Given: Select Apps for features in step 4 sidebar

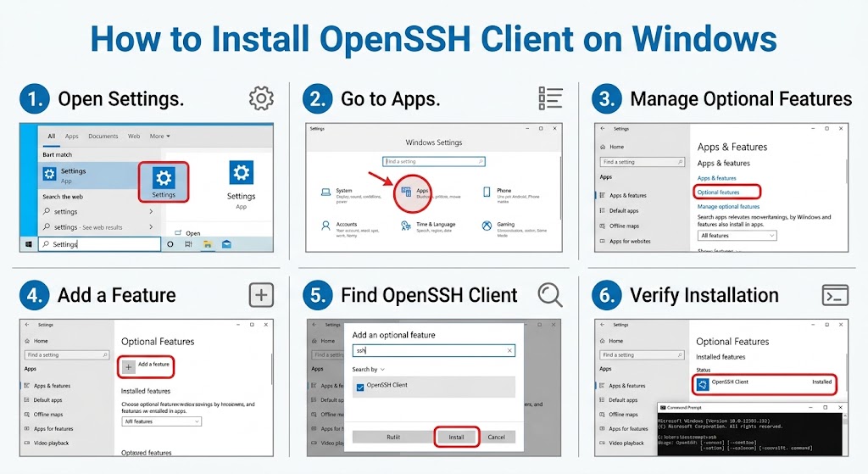Looking at the screenshot, I should 48,428.
